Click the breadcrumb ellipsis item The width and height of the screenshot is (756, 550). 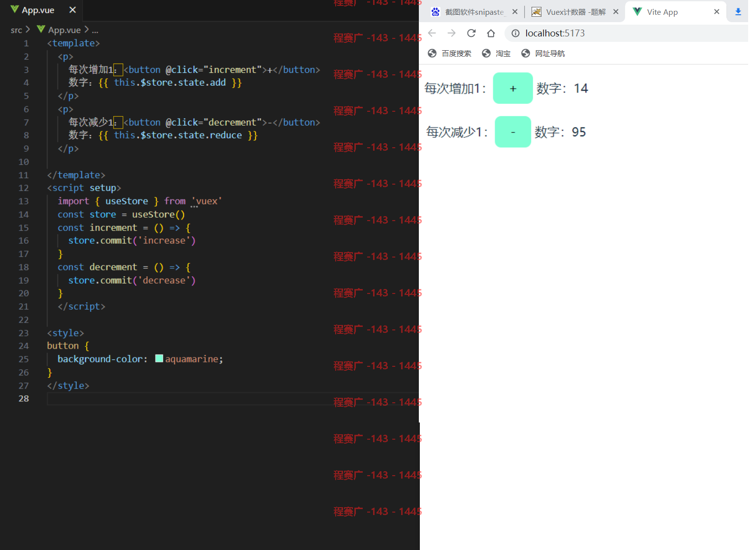(x=95, y=30)
